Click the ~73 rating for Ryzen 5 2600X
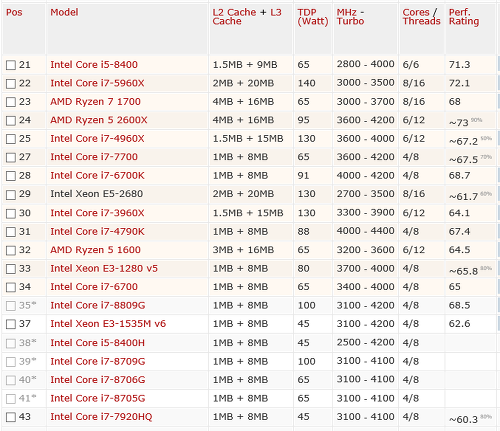The image size is (500, 431). click(459, 123)
